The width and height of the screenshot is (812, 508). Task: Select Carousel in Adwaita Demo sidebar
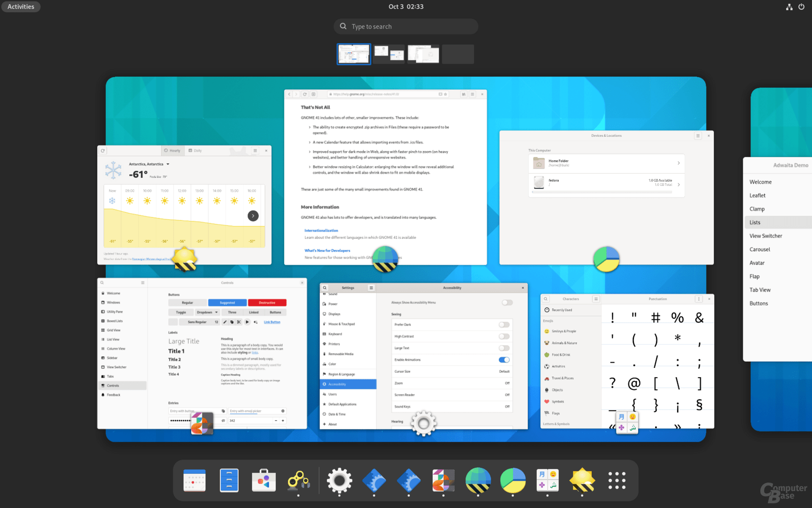coord(759,249)
